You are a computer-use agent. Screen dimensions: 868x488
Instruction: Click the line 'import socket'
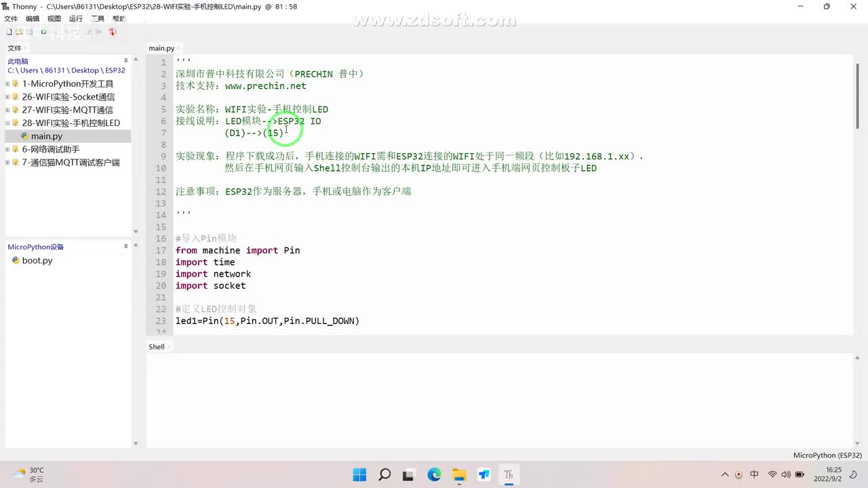210,285
